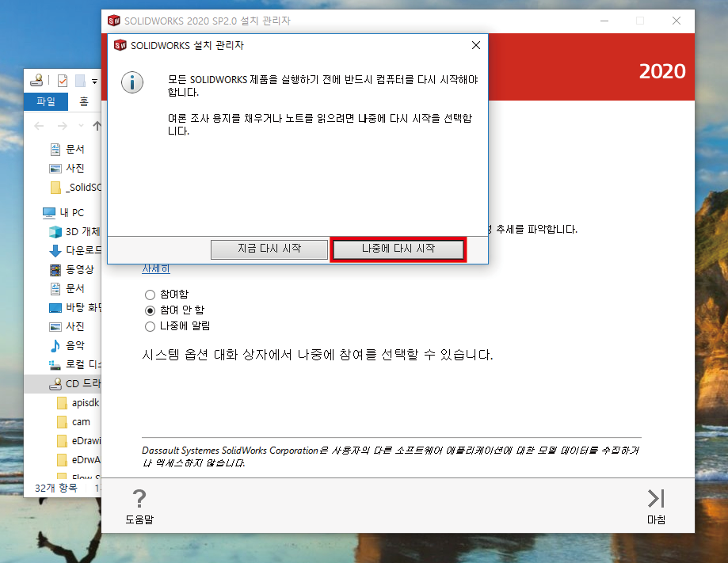Go forward in File Explorer
This screenshot has width=728, height=563.
click(63, 126)
